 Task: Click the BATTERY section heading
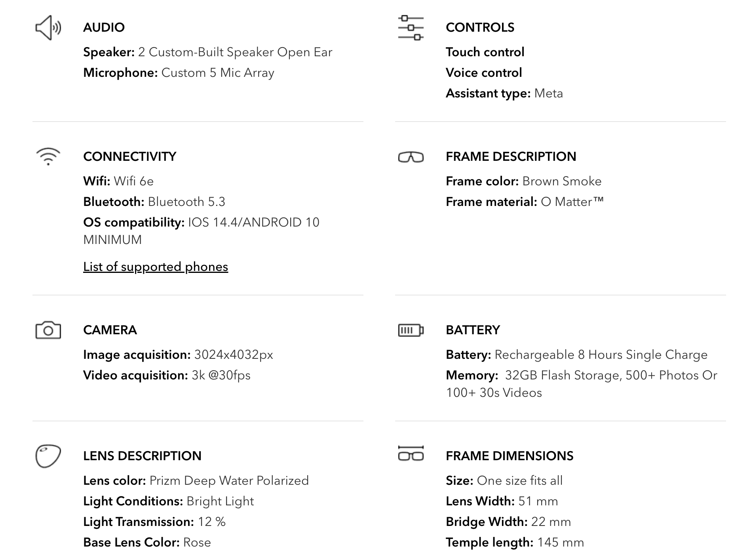473,330
